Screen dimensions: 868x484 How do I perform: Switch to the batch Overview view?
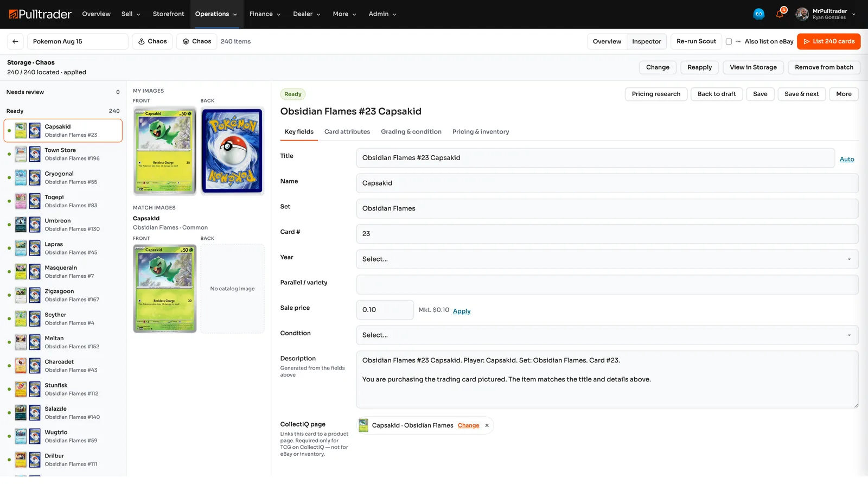(607, 41)
